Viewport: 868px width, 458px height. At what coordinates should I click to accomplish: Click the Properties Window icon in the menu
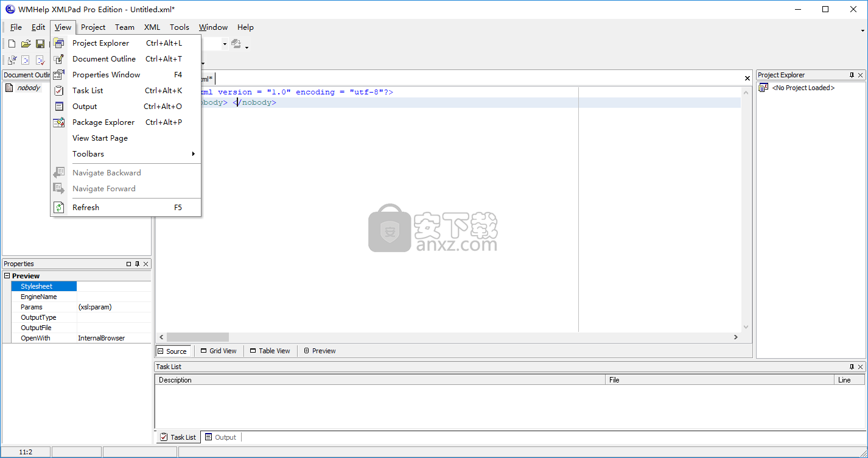point(59,75)
